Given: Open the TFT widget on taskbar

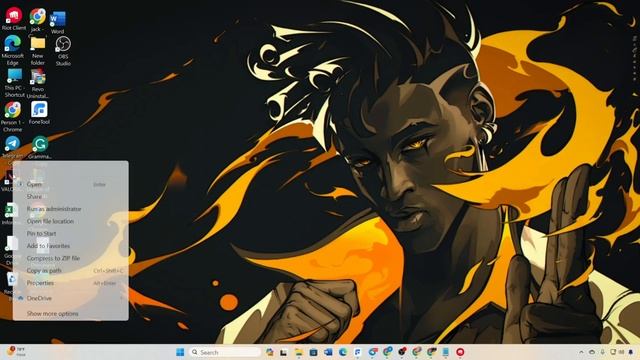Looking at the screenshot, I should 16,351.
